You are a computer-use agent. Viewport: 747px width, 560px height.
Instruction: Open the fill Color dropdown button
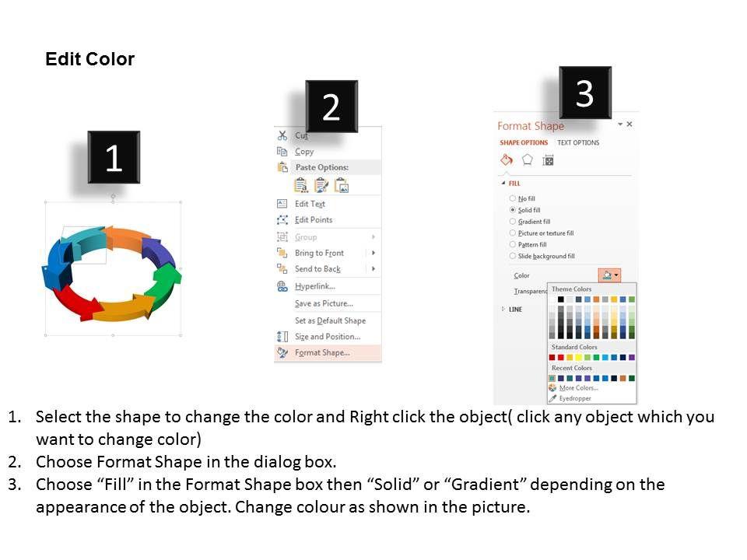pyautogui.click(x=609, y=275)
